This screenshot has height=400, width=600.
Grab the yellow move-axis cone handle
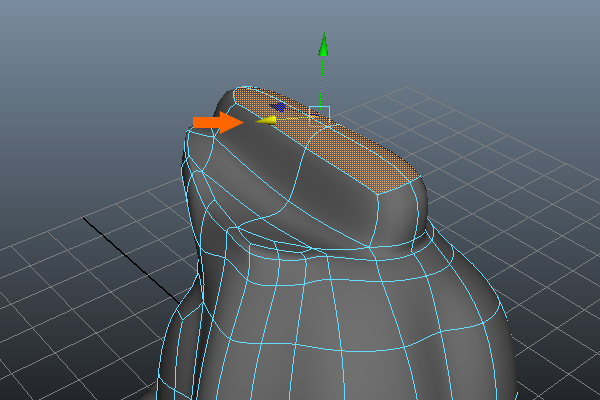(266, 120)
